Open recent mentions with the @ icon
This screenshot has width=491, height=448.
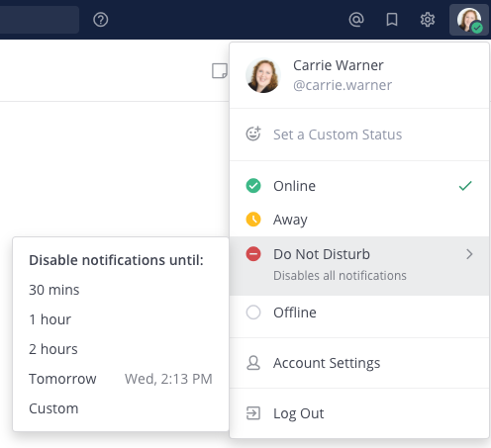(x=356, y=20)
